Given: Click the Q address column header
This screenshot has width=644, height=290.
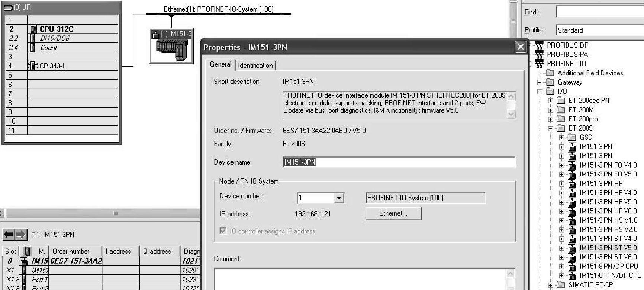Looking at the screenshot, I should pos(160,251).
